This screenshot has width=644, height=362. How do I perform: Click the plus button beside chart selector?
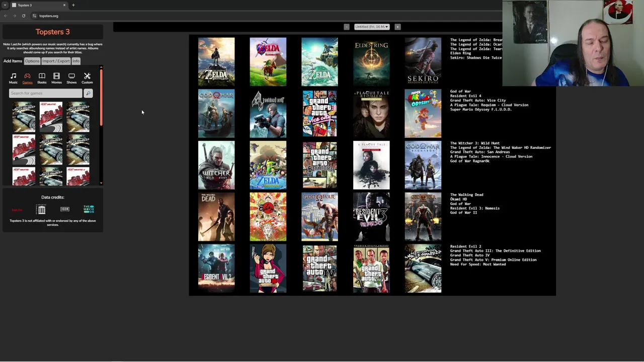click(397, 27)
